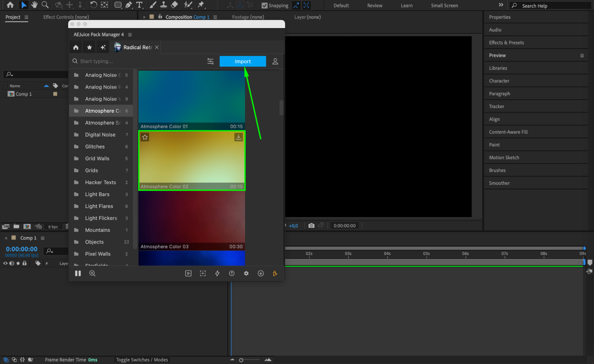
Task: Select the Type tool
Action: (x=139, y=5)
